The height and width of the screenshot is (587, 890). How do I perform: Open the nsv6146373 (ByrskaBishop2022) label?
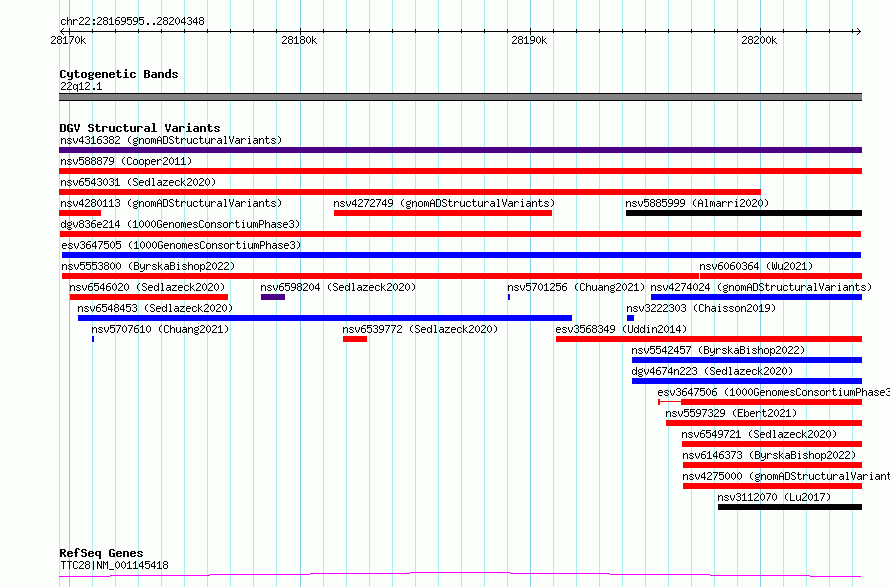point(769,455)
